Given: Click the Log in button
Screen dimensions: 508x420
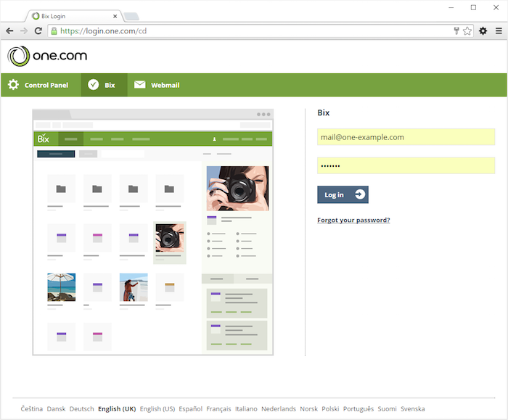Looking at the screenshot, I should (343, 194).
